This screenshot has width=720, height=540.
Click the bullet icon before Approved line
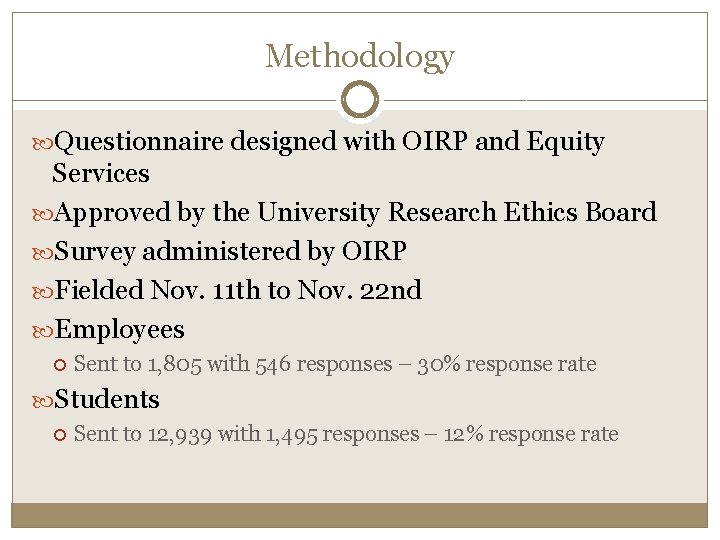pos(44,213)
